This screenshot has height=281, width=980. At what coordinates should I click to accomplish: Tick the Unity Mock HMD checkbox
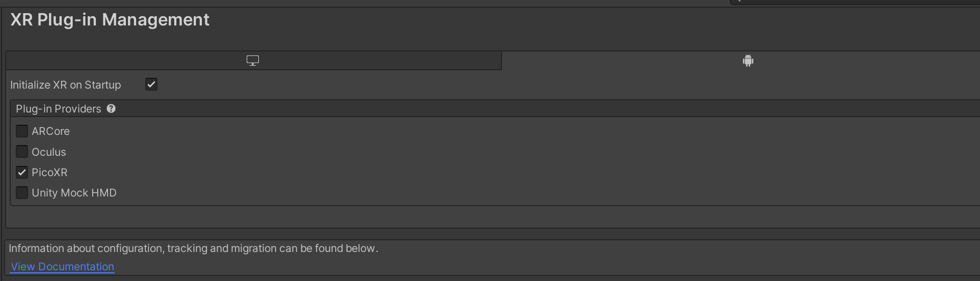[22, 193]
